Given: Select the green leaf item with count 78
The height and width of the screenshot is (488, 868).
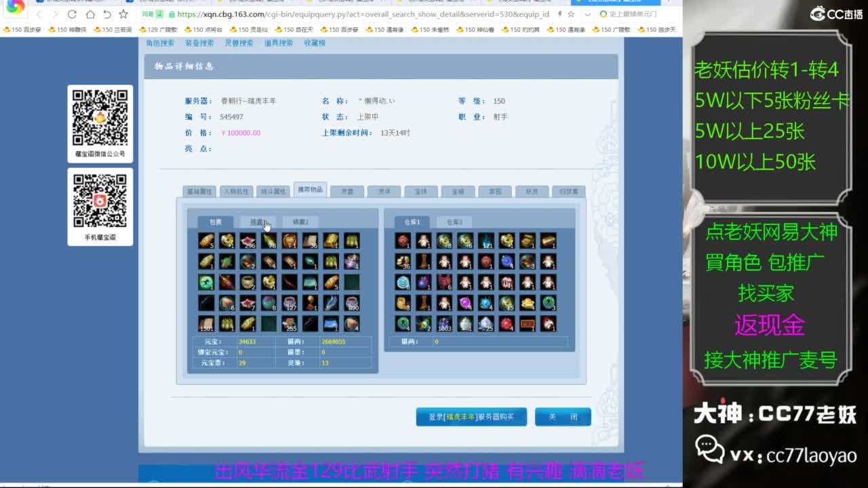Looking at the screenshot, I should [x=269, y=241].
